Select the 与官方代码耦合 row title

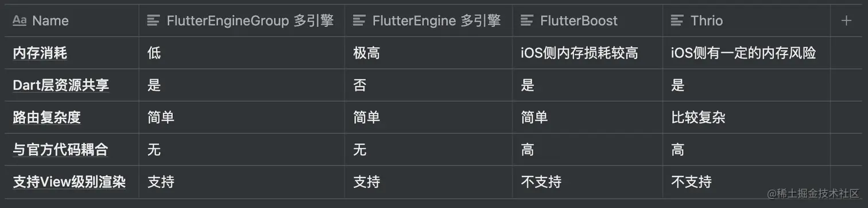coord(60,150)
